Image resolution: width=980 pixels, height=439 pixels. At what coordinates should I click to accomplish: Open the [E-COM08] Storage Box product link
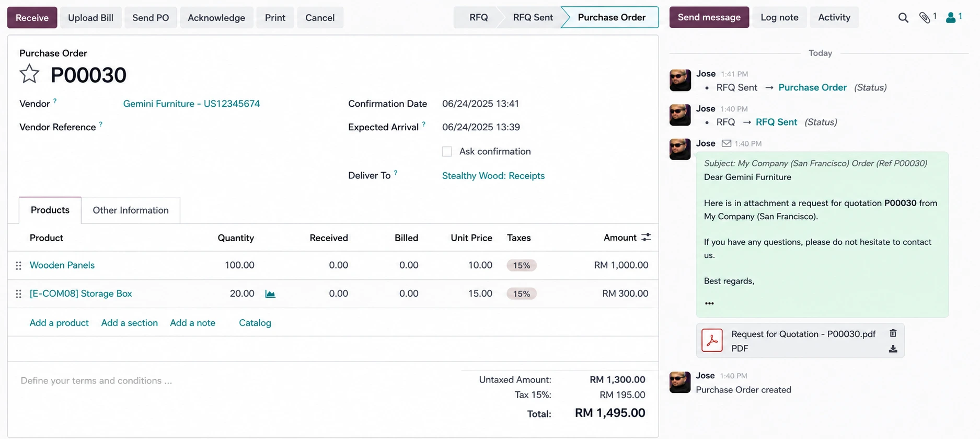click(x=81, y=294)
